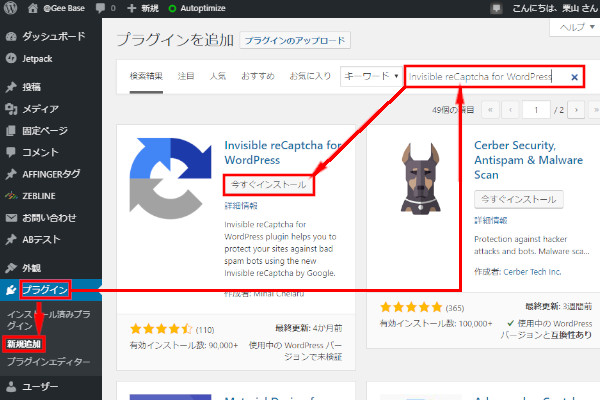Click the dashboard gauge icon
The image size is (600, 400).
(11, 37)
